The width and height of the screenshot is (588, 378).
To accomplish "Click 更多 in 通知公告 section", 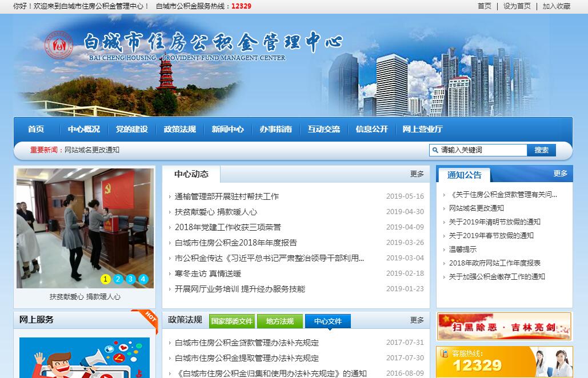I will (560, 174).
